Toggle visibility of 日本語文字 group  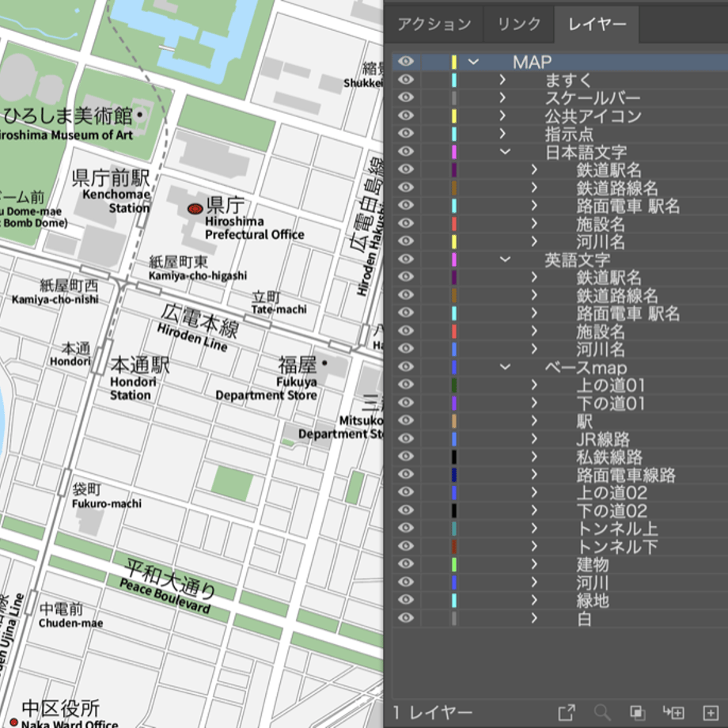(x=406, y=151)
